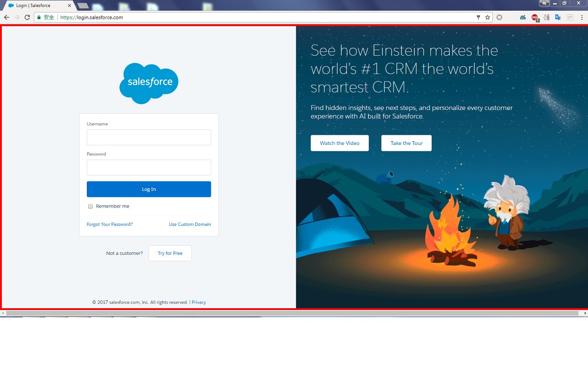
Task: Click the copyright 2017 salesforce.com text
Action: (140, 302)
